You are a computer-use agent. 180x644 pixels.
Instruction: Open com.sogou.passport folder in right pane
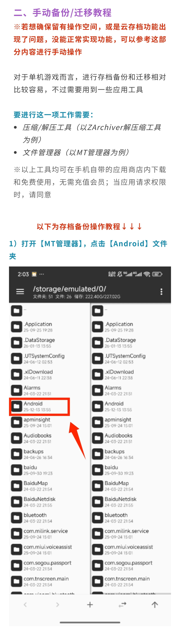click(131, 565)
